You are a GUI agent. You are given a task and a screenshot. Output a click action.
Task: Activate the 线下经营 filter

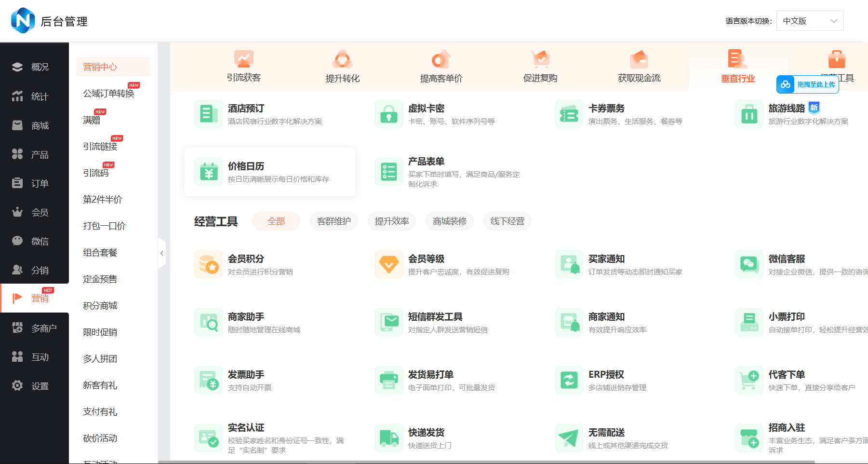(507, 221)
